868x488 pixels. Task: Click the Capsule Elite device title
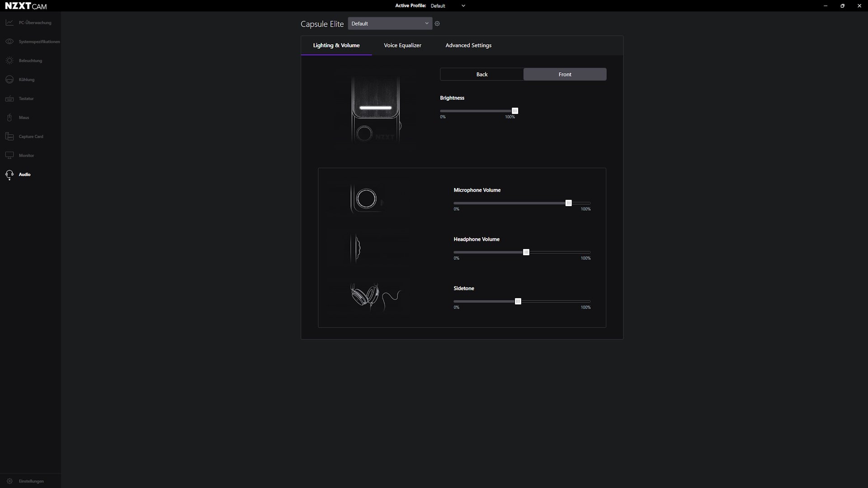(x=322, y=24)
